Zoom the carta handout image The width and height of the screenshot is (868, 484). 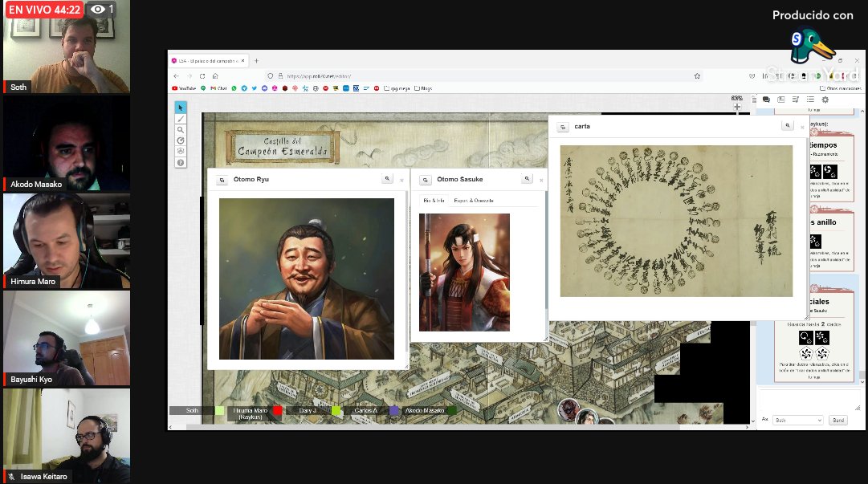pyautogui.click(x=787, y=125)
